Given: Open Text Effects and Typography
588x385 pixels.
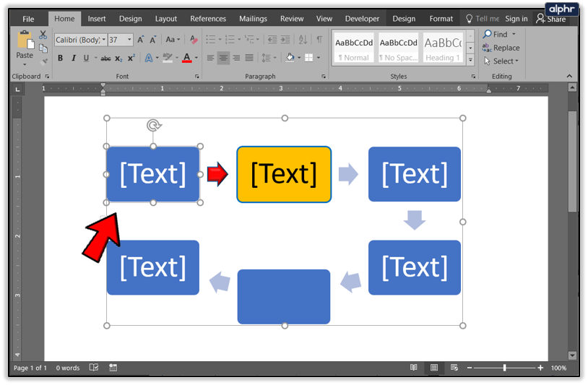Looking at the screenshot, I should point(149,58).
